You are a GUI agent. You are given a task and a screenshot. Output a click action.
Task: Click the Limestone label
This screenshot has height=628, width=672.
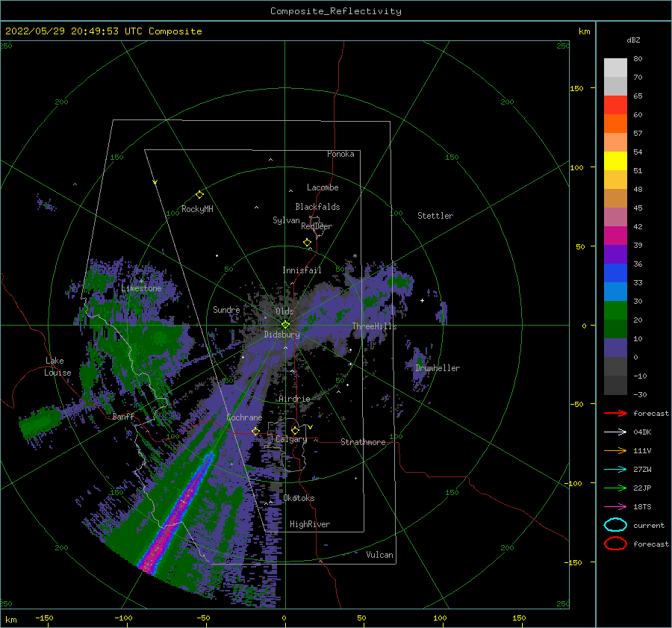[141, 288]
